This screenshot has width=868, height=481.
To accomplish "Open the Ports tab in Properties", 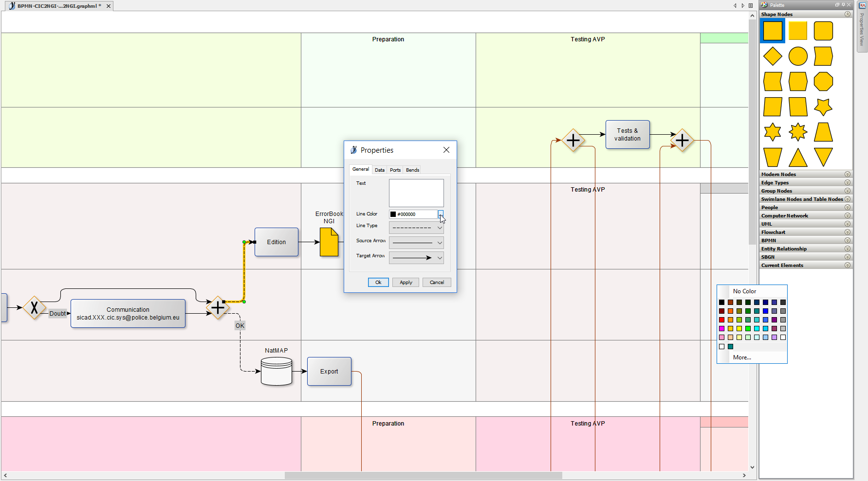I will pos(395,170).
